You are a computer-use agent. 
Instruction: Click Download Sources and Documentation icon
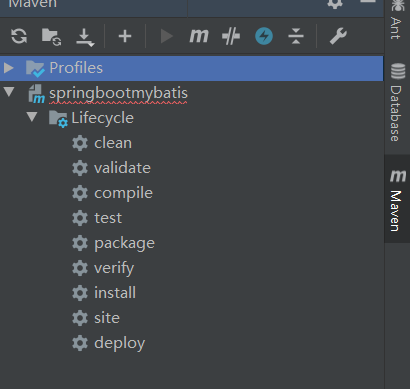[x=85, y=37]
